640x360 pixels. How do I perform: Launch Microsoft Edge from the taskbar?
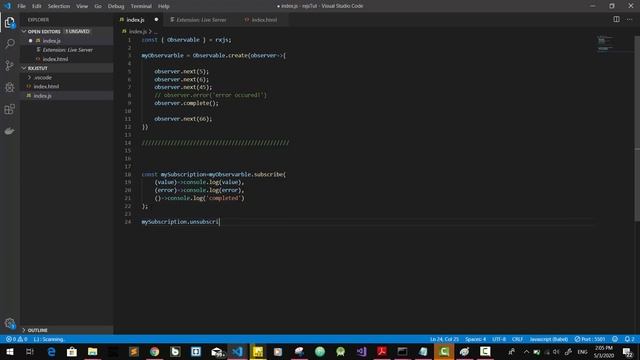point(51,351)
